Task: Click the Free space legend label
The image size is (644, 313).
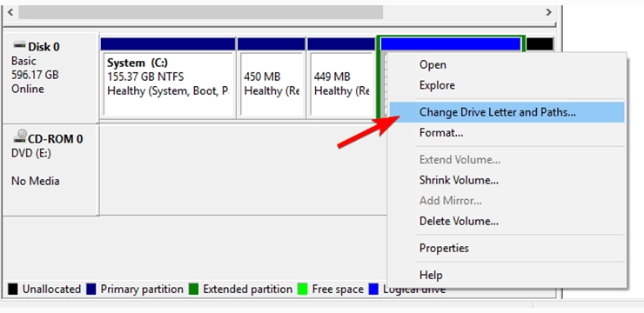Action: [338, 290]
